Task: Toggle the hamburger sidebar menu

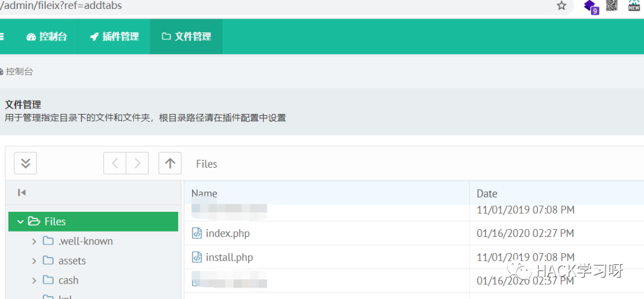Action: click(2, 36)
